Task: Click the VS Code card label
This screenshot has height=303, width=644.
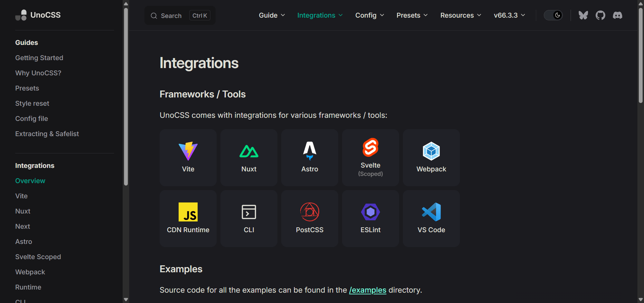Action: coord(431,230)
